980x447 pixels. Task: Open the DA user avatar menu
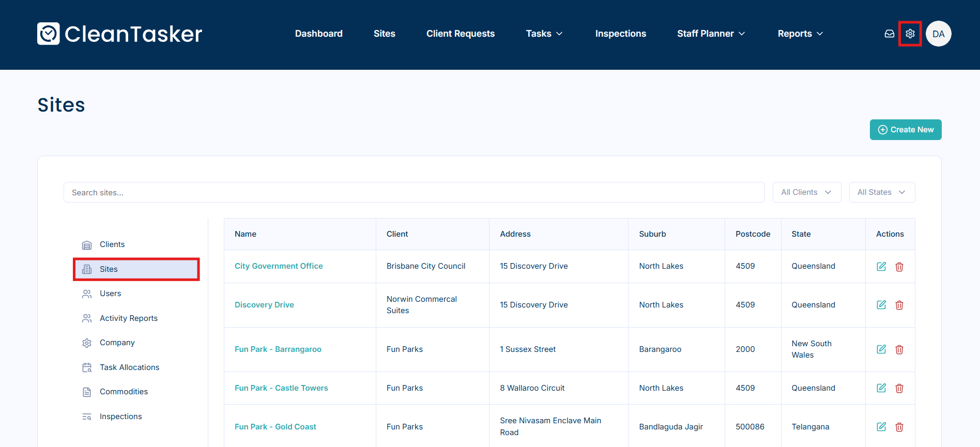[938, 34]
